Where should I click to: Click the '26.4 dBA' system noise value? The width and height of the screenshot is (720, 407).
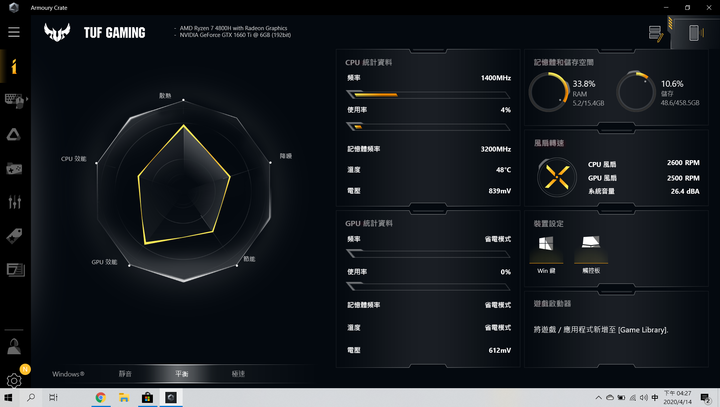tap(685, 192)
